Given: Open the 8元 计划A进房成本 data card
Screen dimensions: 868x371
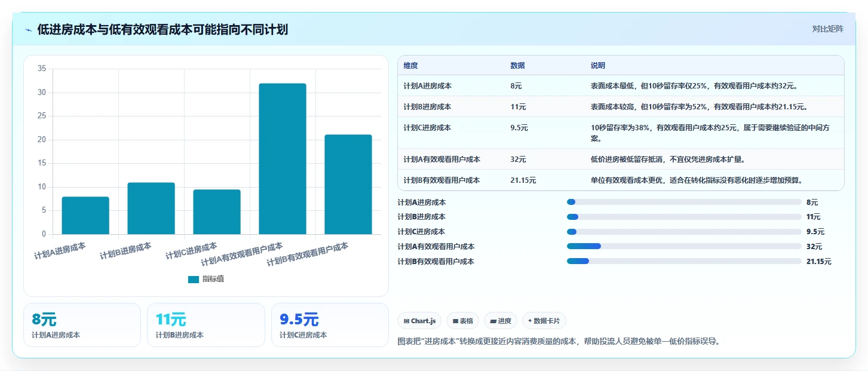Looking at the screenshot, I should click(x=82, y=325).
